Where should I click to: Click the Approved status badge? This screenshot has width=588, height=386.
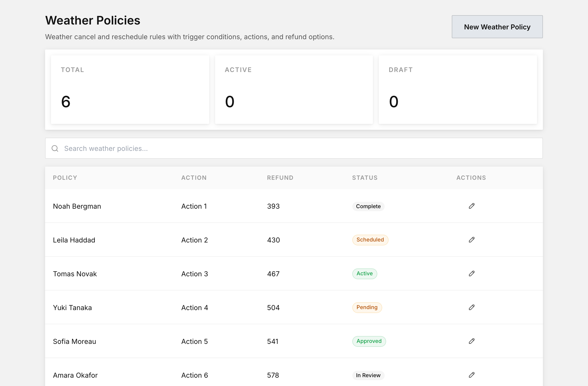369,341
